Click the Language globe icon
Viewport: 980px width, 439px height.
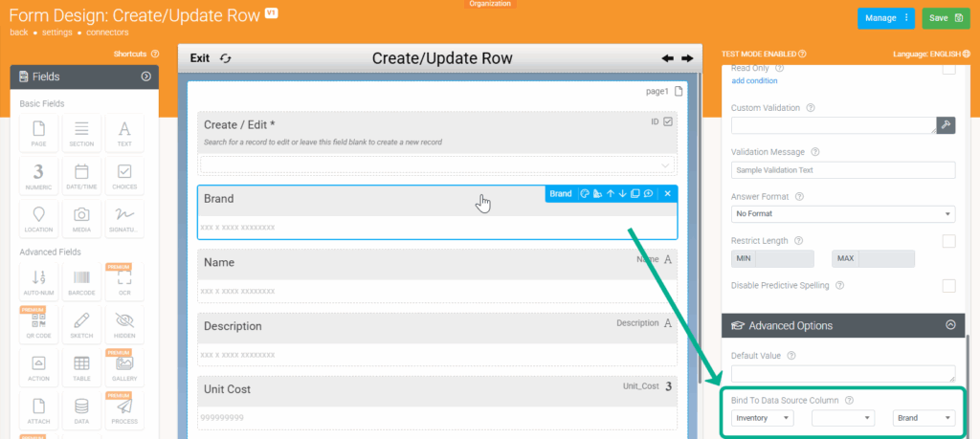pos(967,54)
